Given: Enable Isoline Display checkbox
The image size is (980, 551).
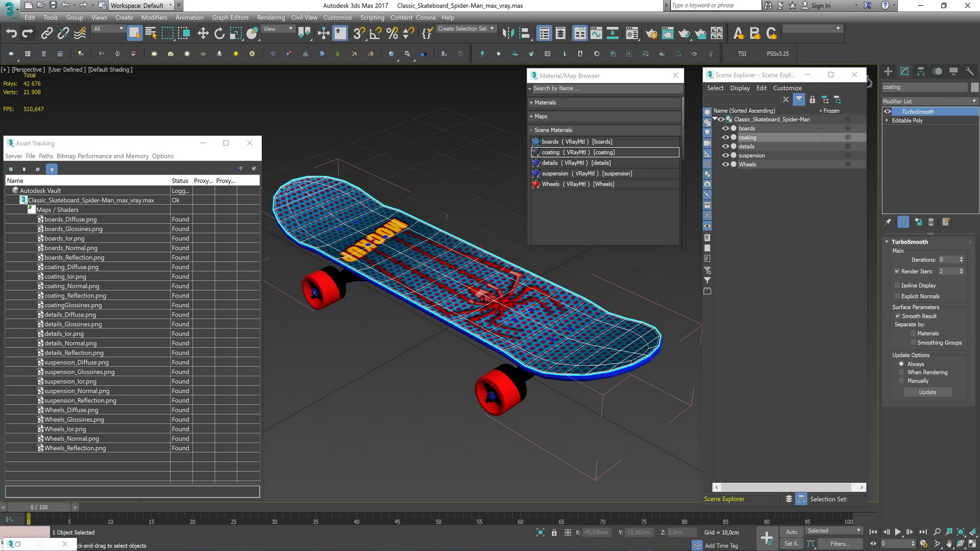Looking at the screenshot, I should [897, 285].
